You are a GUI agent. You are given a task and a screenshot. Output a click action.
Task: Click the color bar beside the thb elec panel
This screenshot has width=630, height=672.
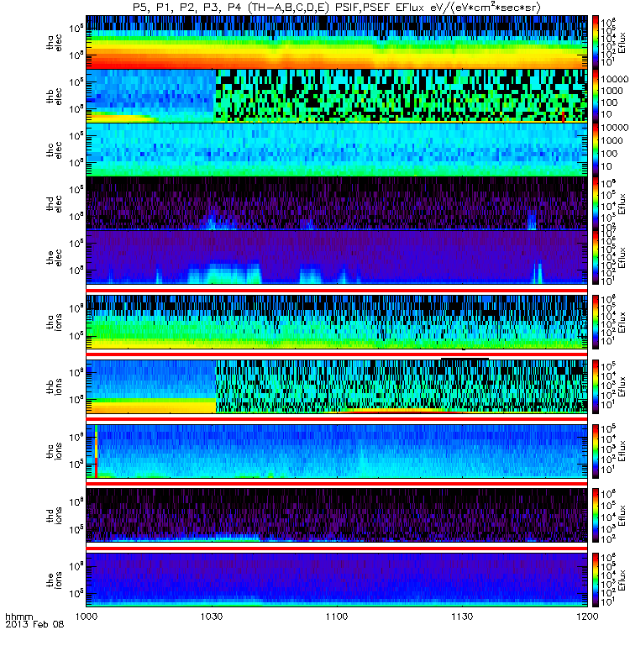pyautogui.click(x=596, y=96)
